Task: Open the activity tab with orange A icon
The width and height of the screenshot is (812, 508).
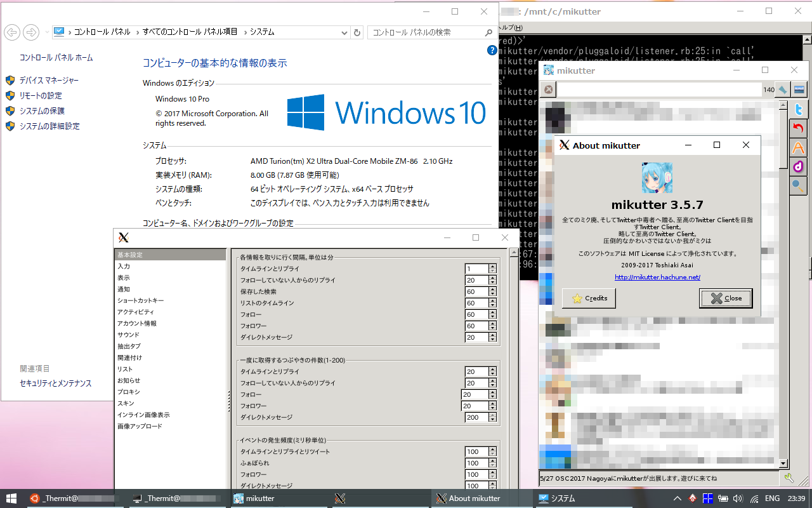Action: (799, 147)
